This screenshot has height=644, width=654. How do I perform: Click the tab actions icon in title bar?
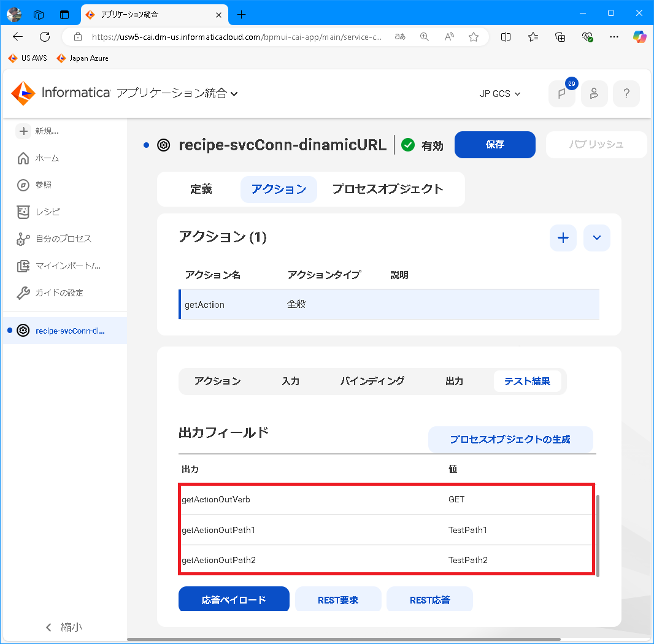tap(64, 15)
